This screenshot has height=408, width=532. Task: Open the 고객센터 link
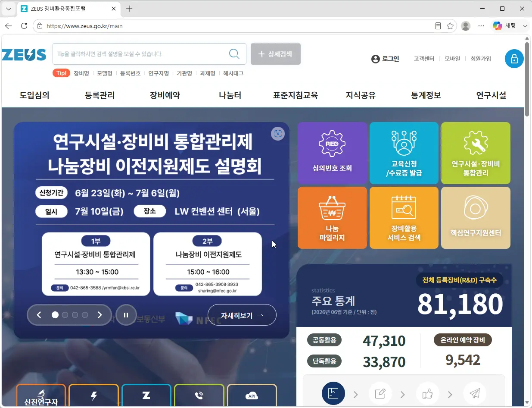tap(424, 59)
